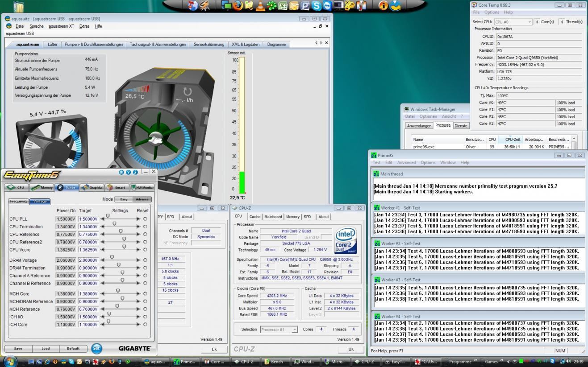588x367 pixels.
Task: Click OK in the front CPU-Z window
Action: 350,349
